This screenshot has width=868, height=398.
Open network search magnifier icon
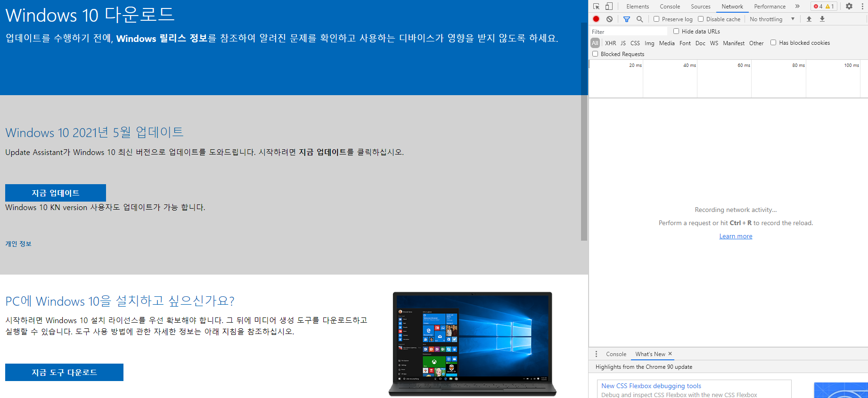[639, 19]
